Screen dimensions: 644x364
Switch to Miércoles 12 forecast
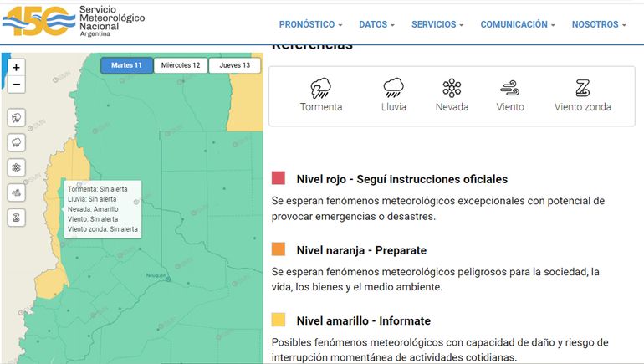[x=181, y=65]
